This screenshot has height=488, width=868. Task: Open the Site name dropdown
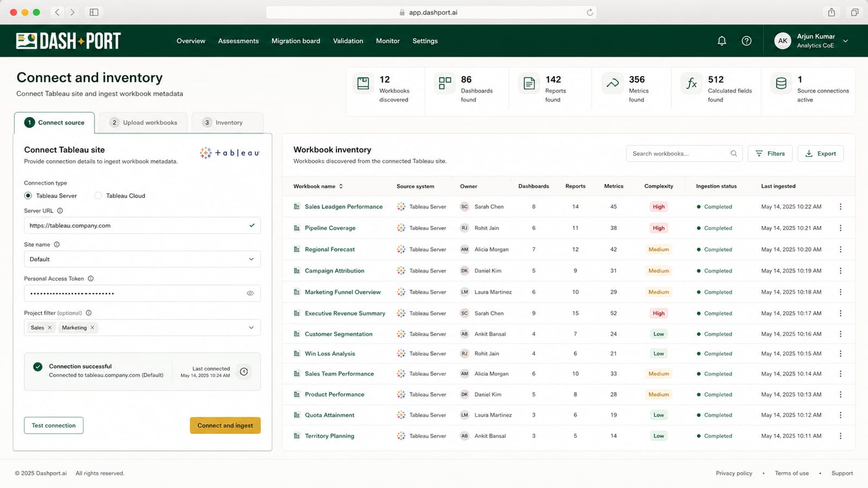(x=142, y=259)
